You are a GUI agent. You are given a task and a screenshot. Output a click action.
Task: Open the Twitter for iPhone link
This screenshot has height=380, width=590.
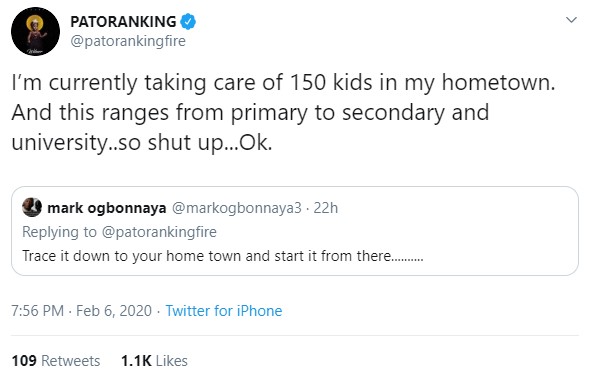tap(224, 311)
